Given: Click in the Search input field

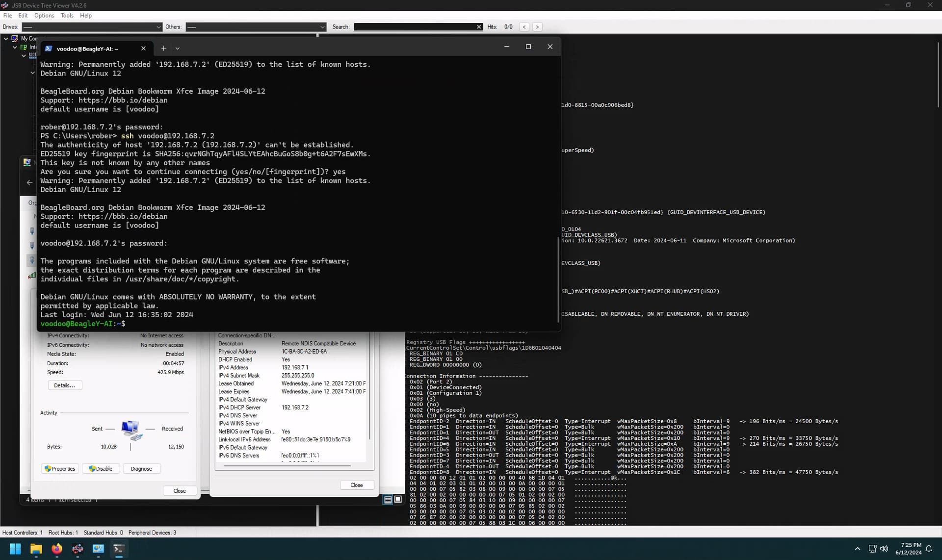Looking at the screenshot, I should 415,27.
